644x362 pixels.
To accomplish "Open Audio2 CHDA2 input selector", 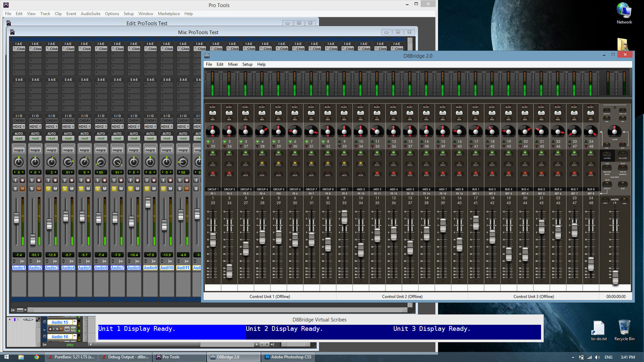I will pyautogui.click(x=35, y=121).
